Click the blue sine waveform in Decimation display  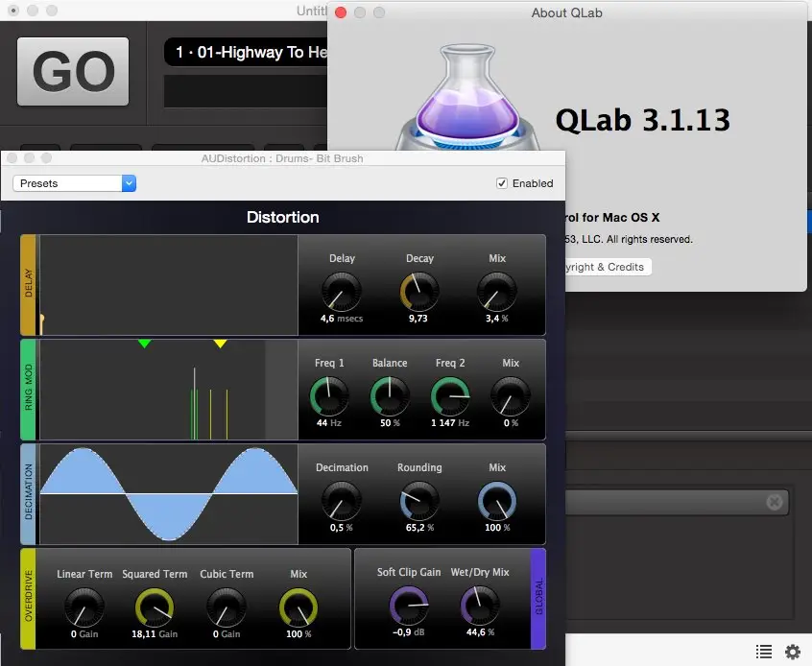(169, 493)
